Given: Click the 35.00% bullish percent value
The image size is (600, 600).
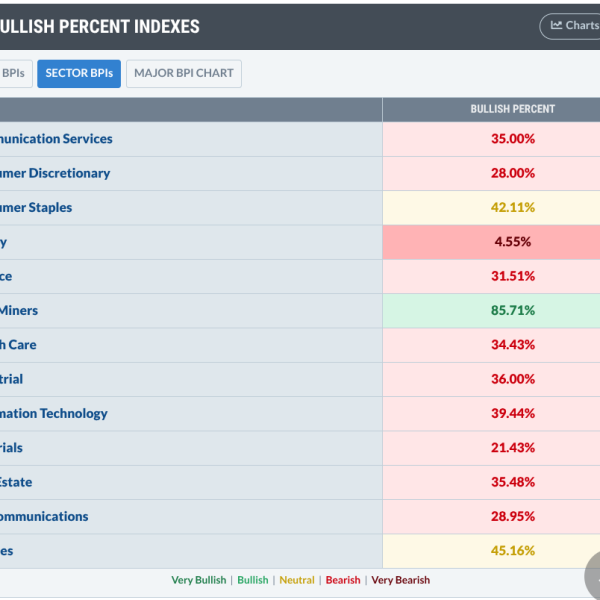Looking at the screenshot, I should click(513, 139).
